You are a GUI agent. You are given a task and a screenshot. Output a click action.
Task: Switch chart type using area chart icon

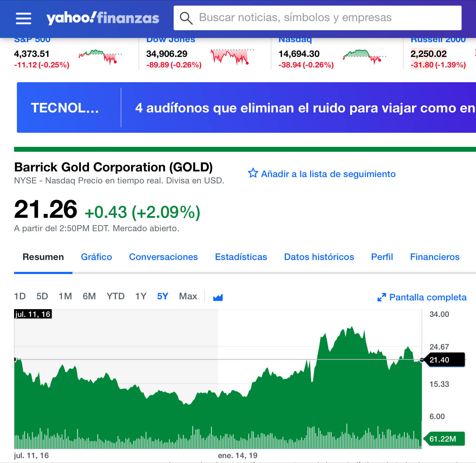click(x=218, y=297)
